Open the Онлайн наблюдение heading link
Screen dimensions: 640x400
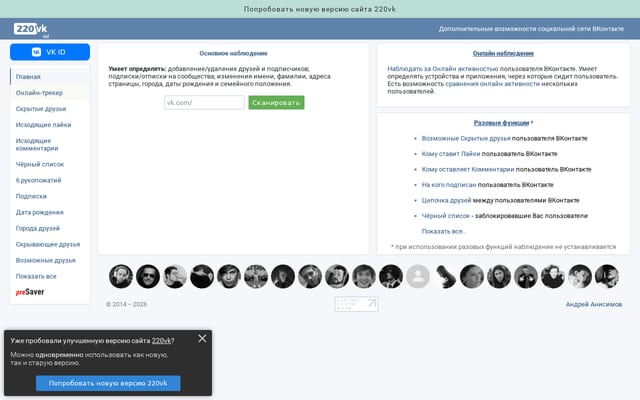[x=503, y=53]
